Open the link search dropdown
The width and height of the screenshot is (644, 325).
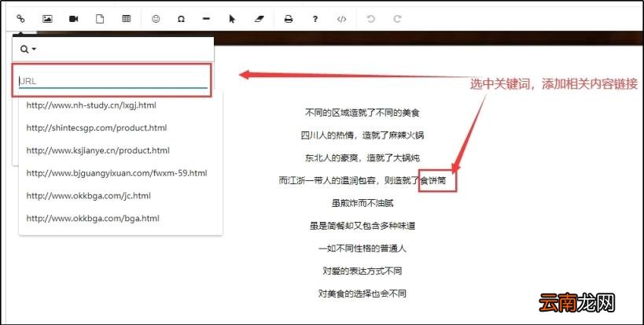[x=28, y=50]
